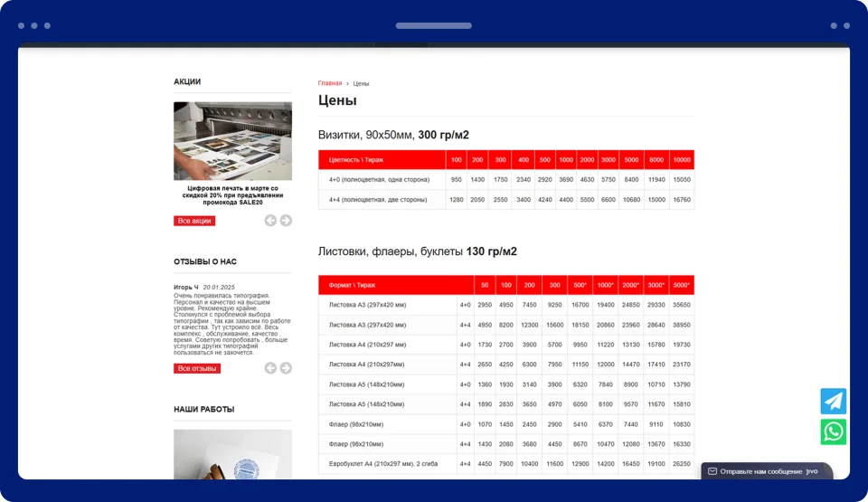Viewport: 868px width, 502px height.
Task: Click the address bar pill of the browser frame
Action: (433, 25)
